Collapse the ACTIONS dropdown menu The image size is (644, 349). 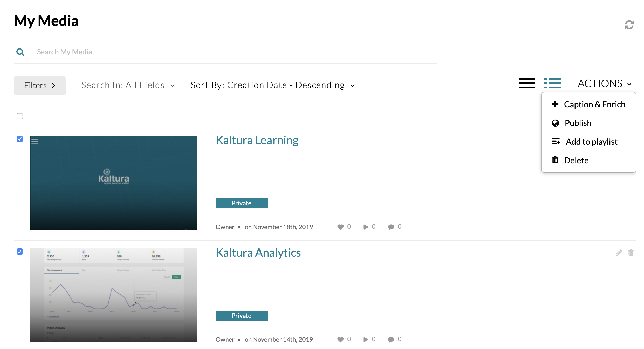click(x=604, y=84)
